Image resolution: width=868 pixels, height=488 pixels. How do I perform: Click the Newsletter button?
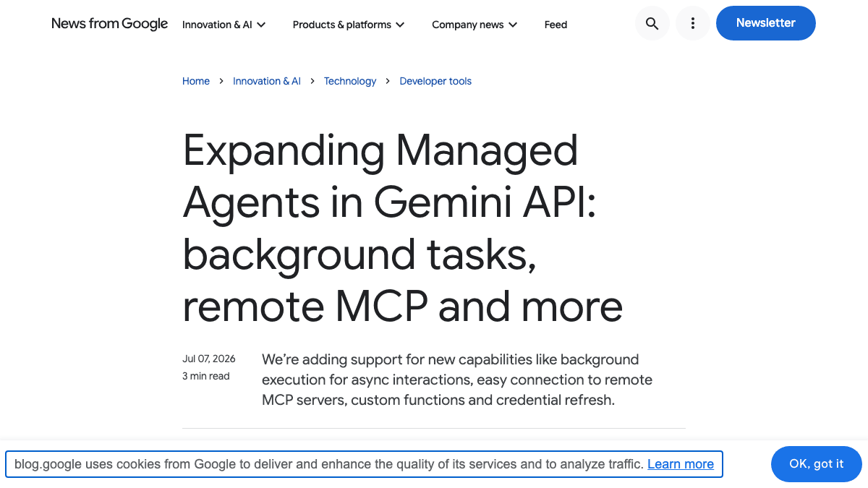(x=766, y=23)
